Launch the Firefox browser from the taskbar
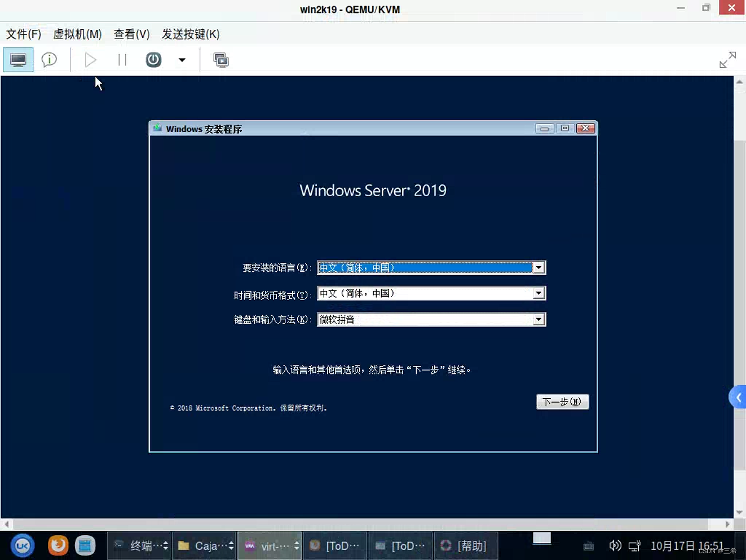The width and height of the screenshot is (746, 560). click(58, 545)
